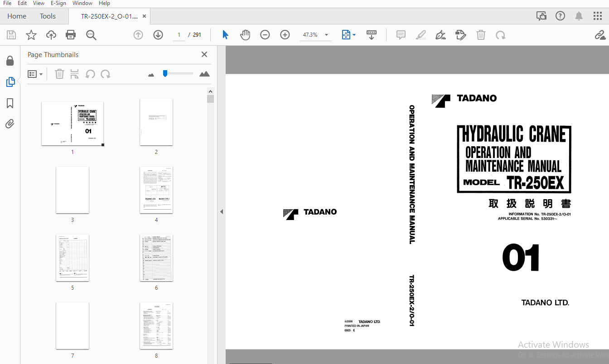Open the Edit menu

[x=22, y=3]
